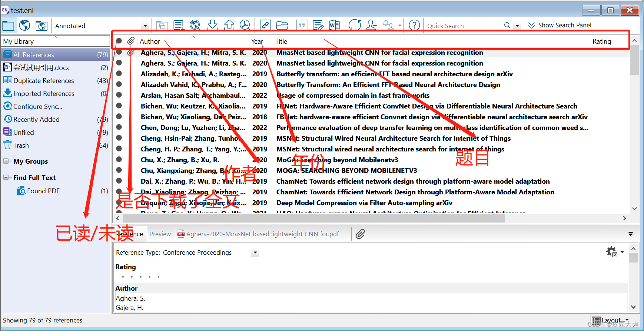The height and width of the screenshot is (331, 644).
Task: Click the Open File folder icon
Action: [282, 25]
